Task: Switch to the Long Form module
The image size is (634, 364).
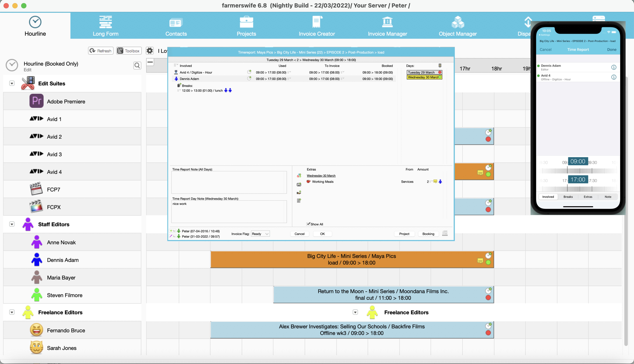Action: (x=105, y=26)
